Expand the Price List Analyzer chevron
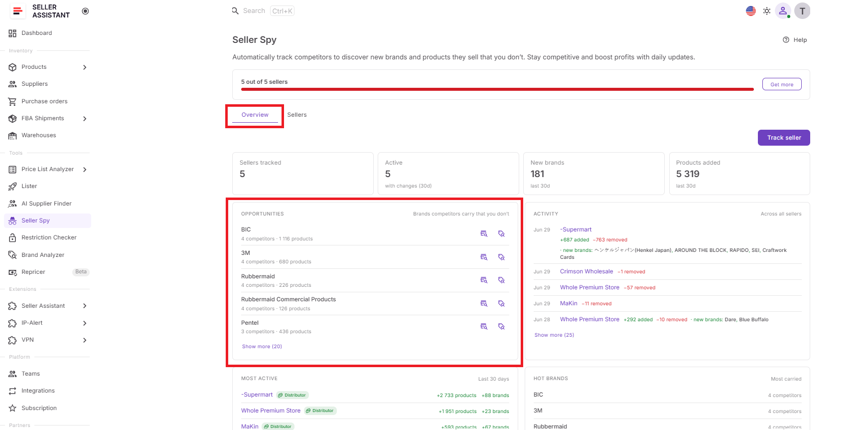Screen dimensions: 868x430 (x=85, y=170)
